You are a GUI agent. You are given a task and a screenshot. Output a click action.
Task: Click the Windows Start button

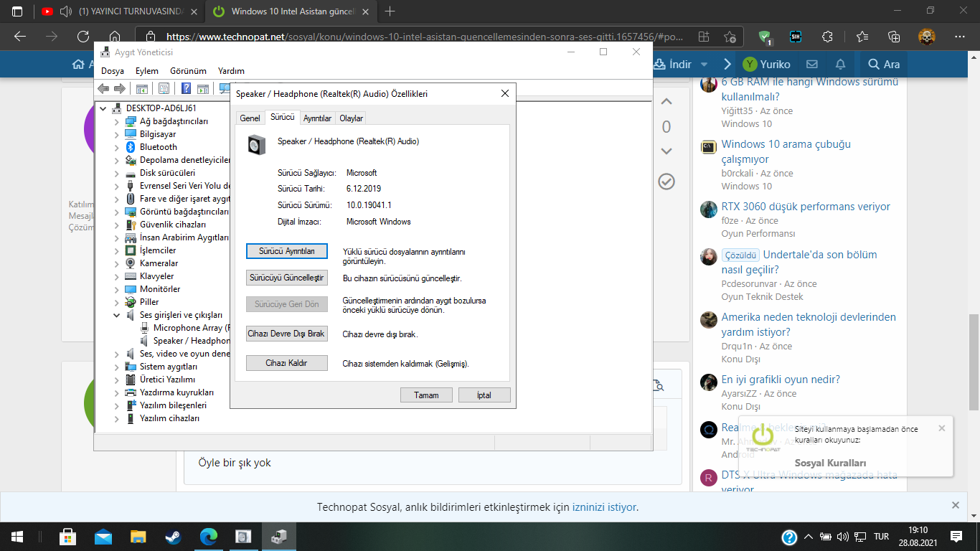pyautogui.click(x=17, y=536)
